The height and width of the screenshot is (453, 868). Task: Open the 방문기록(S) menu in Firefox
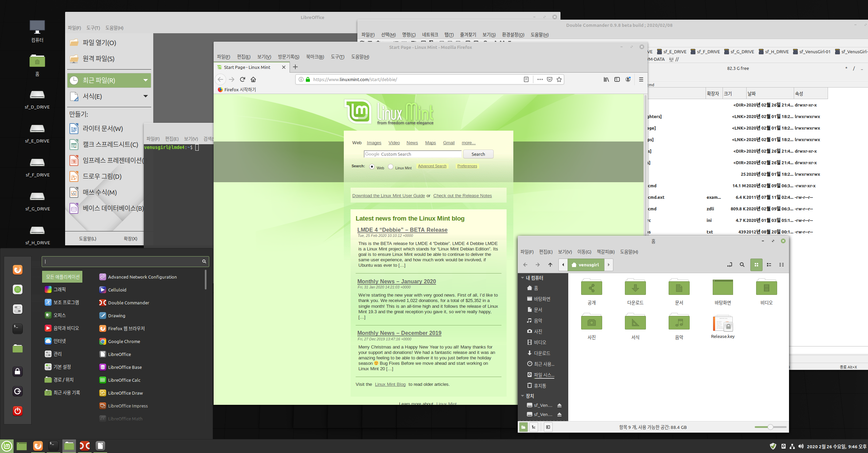289,57
